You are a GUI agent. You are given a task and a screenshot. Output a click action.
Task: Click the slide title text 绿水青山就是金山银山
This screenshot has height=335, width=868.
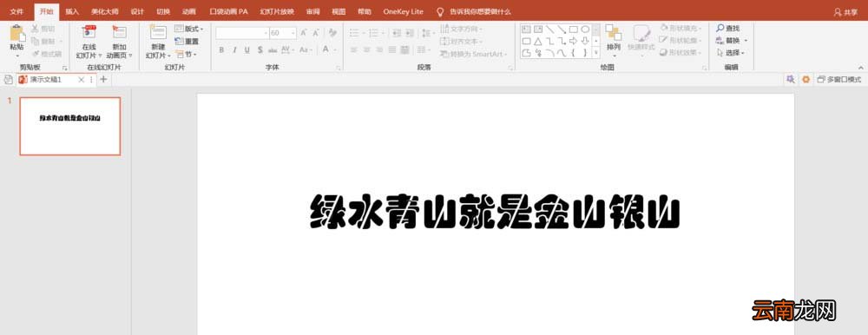point(495,211)
